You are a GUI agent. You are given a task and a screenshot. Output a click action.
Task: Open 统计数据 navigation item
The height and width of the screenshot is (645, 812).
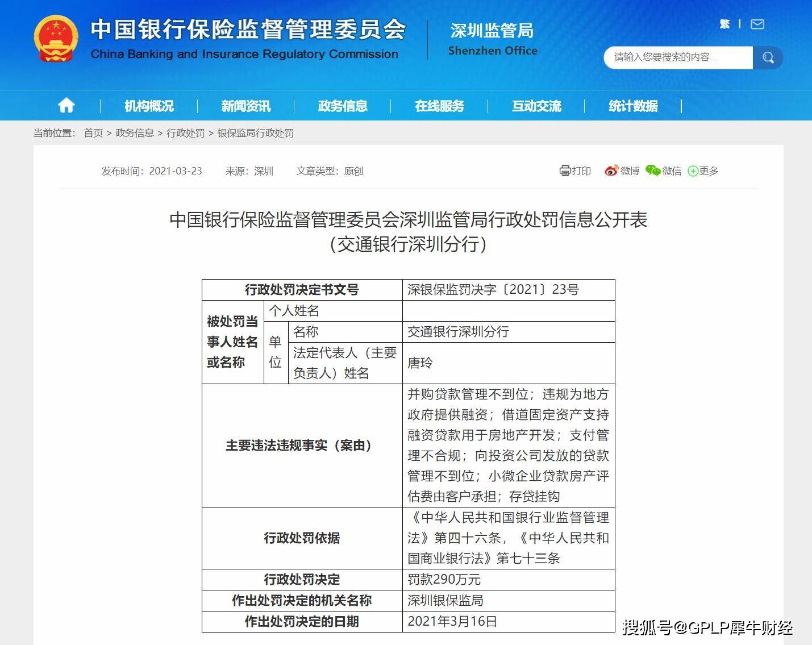click(633, 106)
